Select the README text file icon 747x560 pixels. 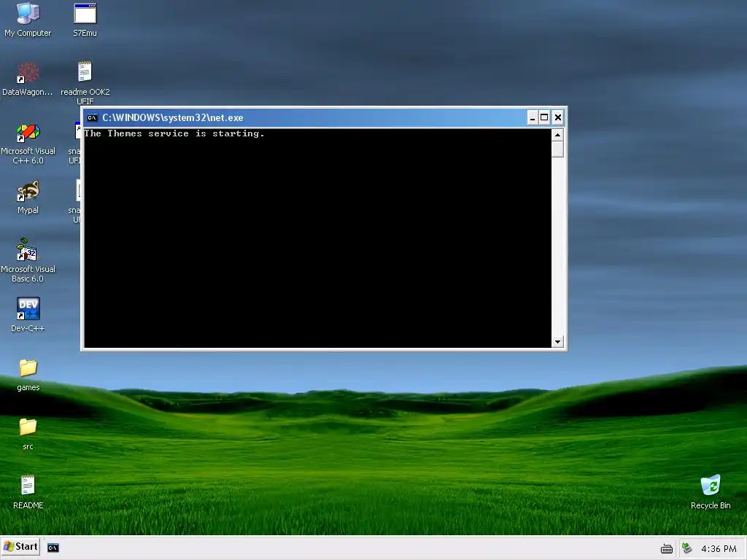(28, 492)
